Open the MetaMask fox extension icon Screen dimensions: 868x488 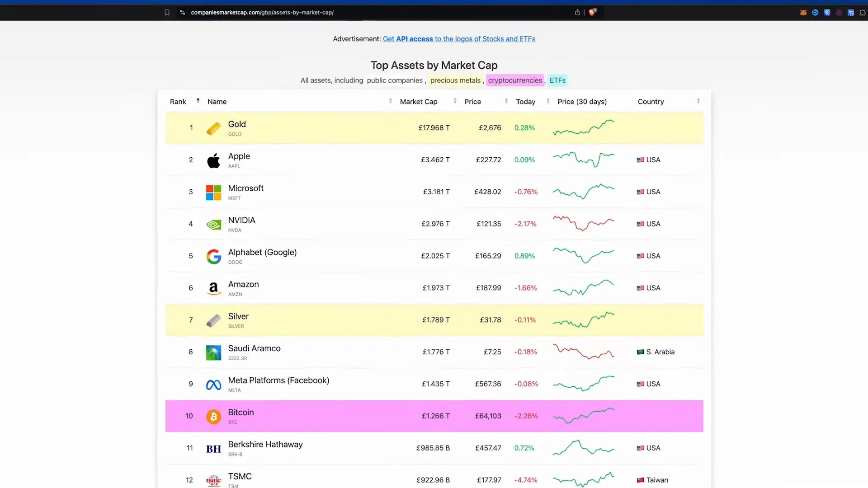pyautogui.click(x=803, y=12)
